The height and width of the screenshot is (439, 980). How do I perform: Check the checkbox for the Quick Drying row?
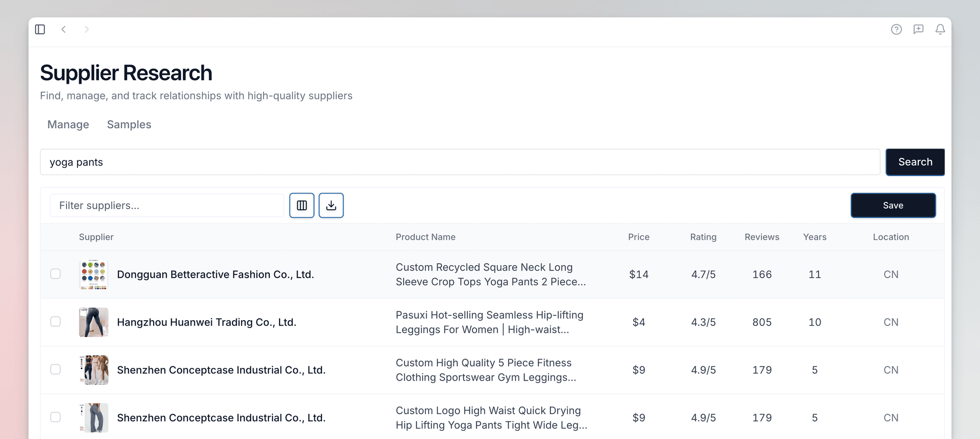[56, 417]
